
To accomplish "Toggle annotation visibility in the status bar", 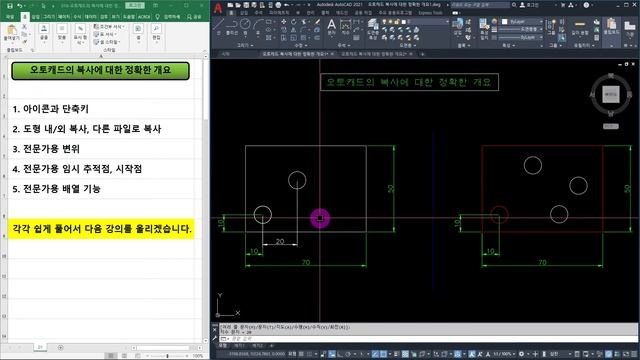I will click(472, 354).
